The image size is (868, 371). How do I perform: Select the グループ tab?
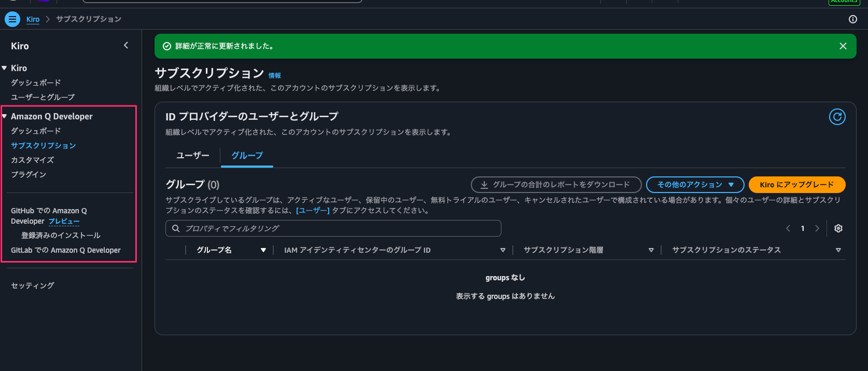(247, 156)
